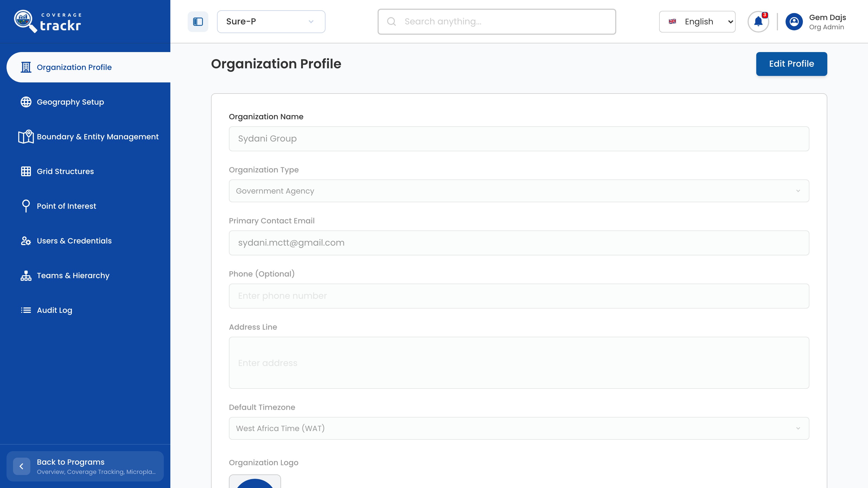Click the UK flag icon
The width and height of the screenshot is (868, 488).
(672, 22)
